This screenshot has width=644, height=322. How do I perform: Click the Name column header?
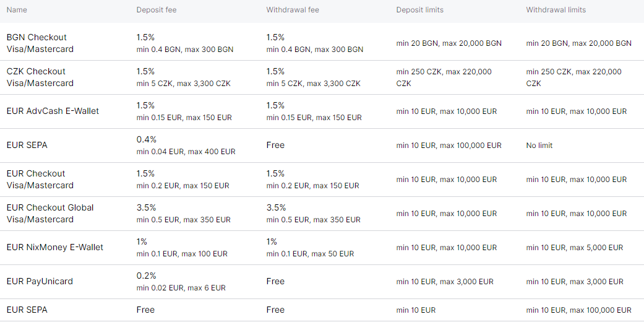[17, 10]
